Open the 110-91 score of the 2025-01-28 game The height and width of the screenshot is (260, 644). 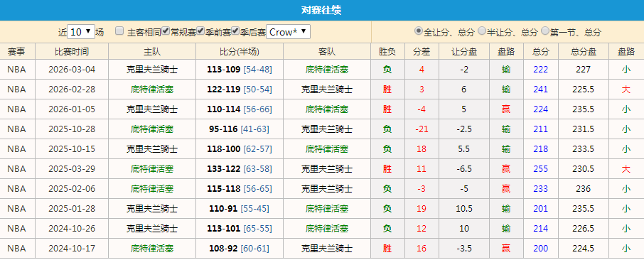[x=223, y=209]
